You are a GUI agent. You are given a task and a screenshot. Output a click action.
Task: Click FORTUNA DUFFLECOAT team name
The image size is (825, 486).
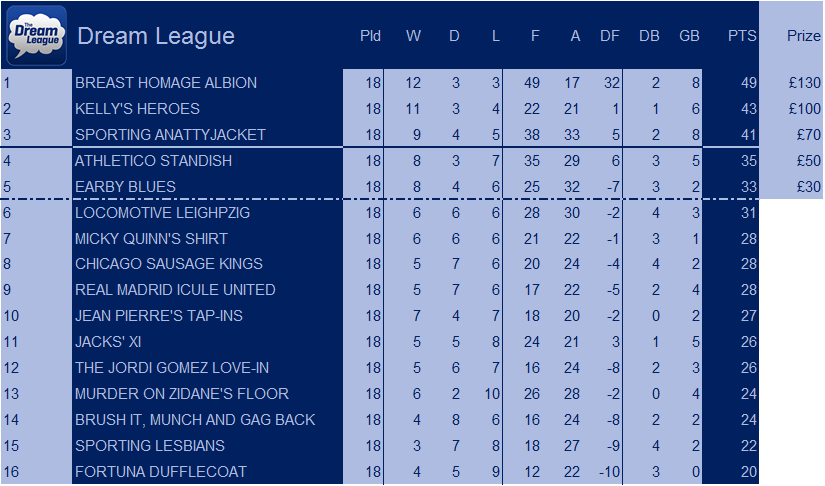tap(160, 472)
